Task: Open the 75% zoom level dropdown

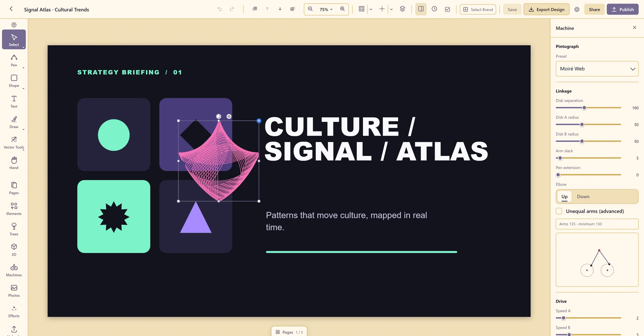Action: click(x=326, y=9)
